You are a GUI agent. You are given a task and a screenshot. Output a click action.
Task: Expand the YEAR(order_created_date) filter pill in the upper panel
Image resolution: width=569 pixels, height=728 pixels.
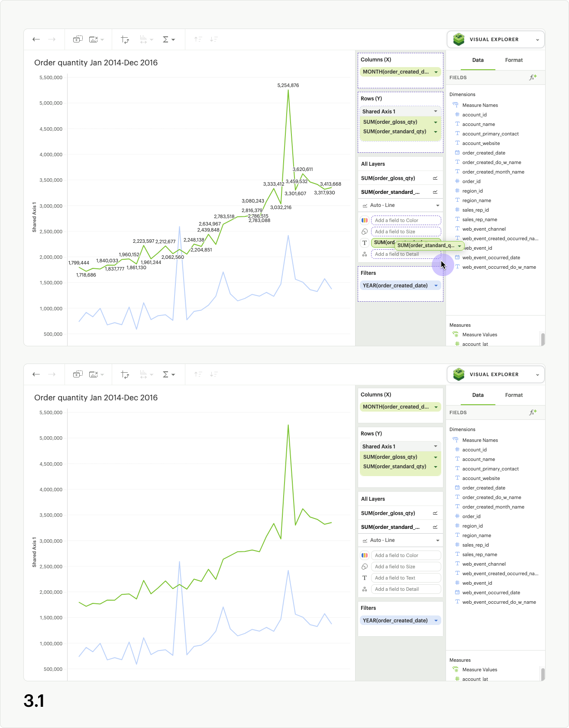[436, 286]
